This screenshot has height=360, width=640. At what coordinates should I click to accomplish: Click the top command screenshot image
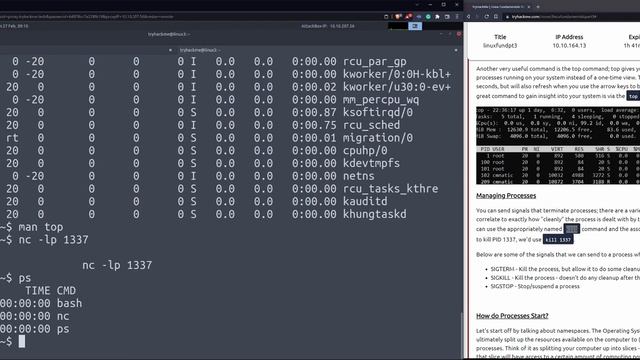pos(558,145)
